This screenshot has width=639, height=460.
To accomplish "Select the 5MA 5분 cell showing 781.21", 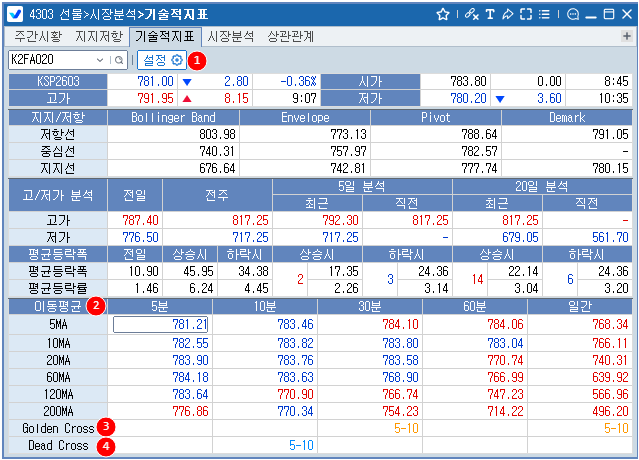I will (x=160, y=324).
